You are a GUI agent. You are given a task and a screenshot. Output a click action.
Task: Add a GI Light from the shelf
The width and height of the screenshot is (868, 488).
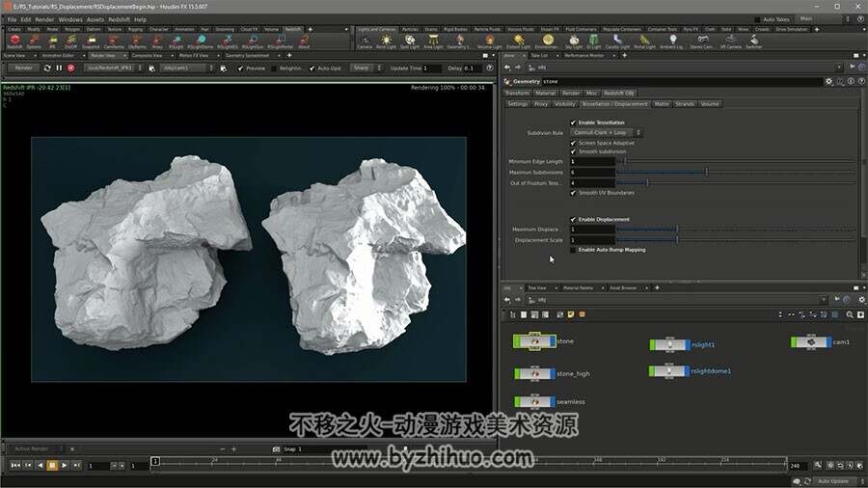593,41
